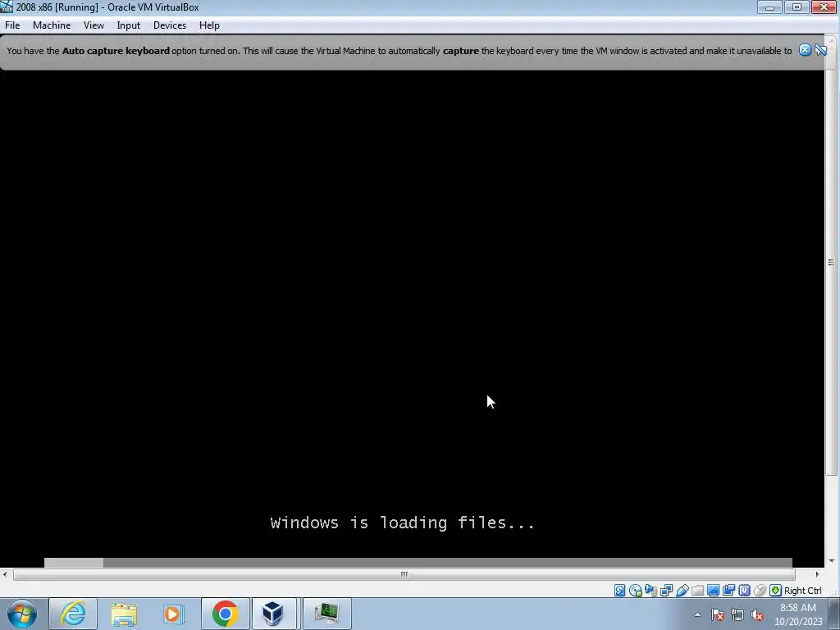Select the running VM taskbar button

coord(327,614)
